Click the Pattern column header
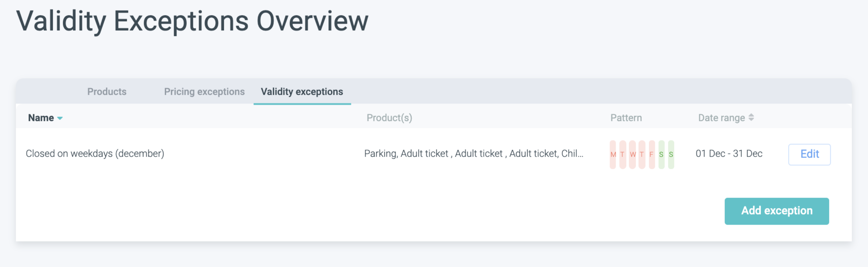The width and height of the screenshot is (868, 267). 626,118
